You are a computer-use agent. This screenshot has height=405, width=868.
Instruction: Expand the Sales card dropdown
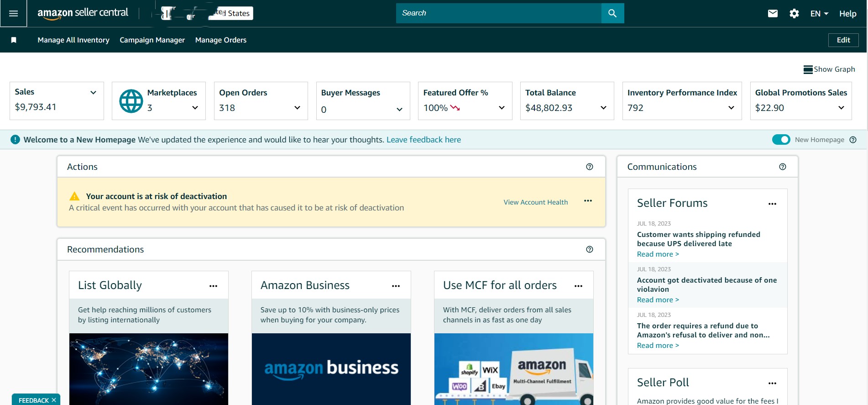pyautogui.click(x=93, y=92)
